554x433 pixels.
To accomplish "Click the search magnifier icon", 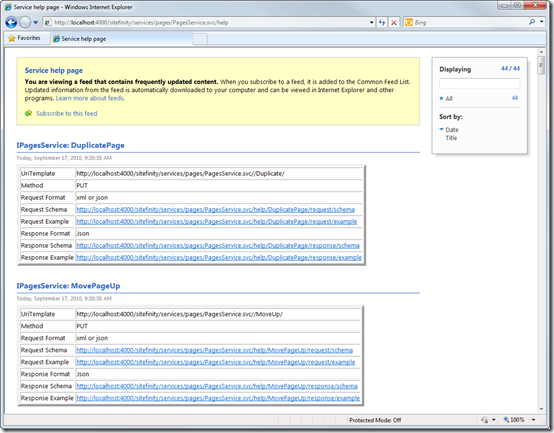I will click(x=532, y=22).
